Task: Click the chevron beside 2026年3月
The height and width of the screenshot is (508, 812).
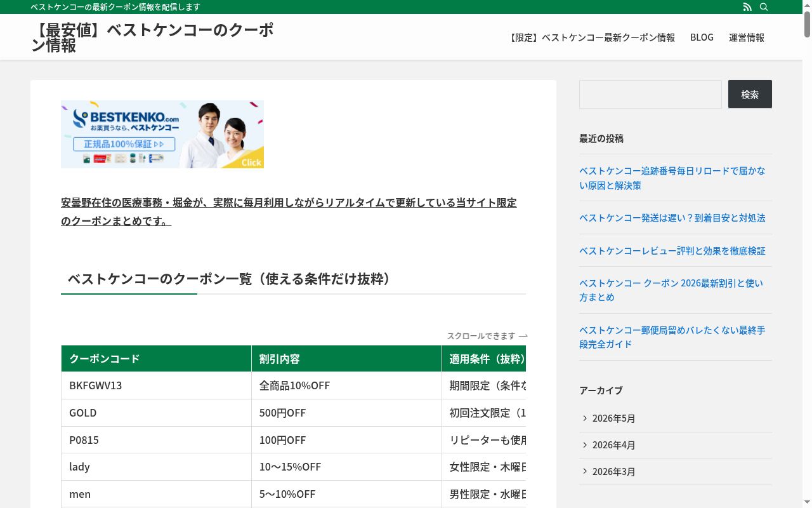Action: [x=585, y=471]
